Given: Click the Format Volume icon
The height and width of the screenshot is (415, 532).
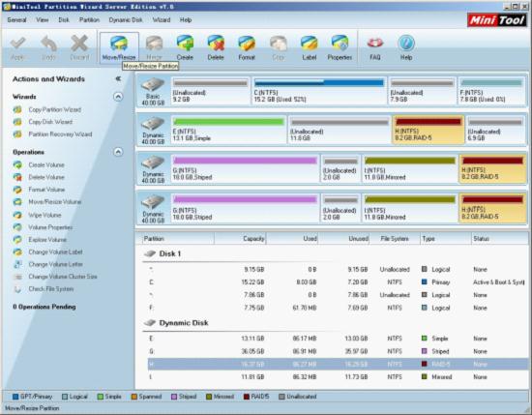Looking at the screenshot, I should [x=17, y=190].
